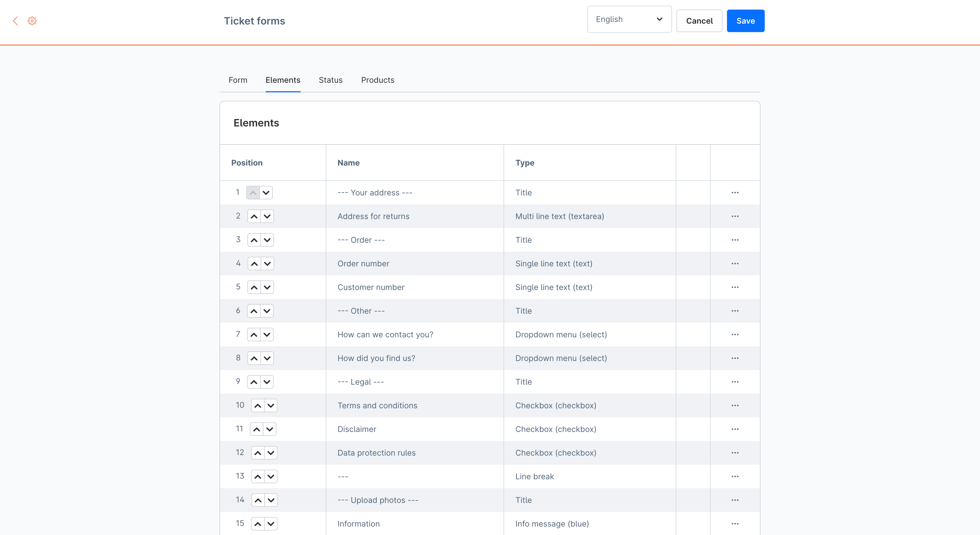Go to the Products tab
Viewport: 980px width, 535px height.
[x=377, y=80]
